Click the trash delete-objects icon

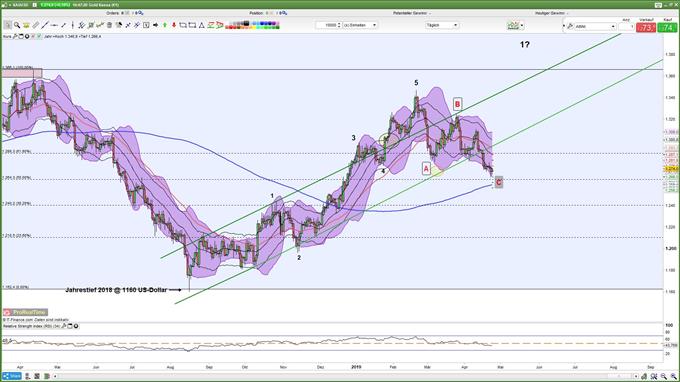point(109,25)
